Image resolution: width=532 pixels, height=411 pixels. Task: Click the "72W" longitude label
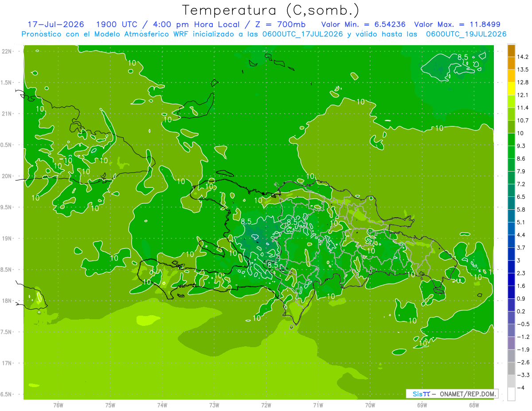pyautogui.click(x=266, y=405)
